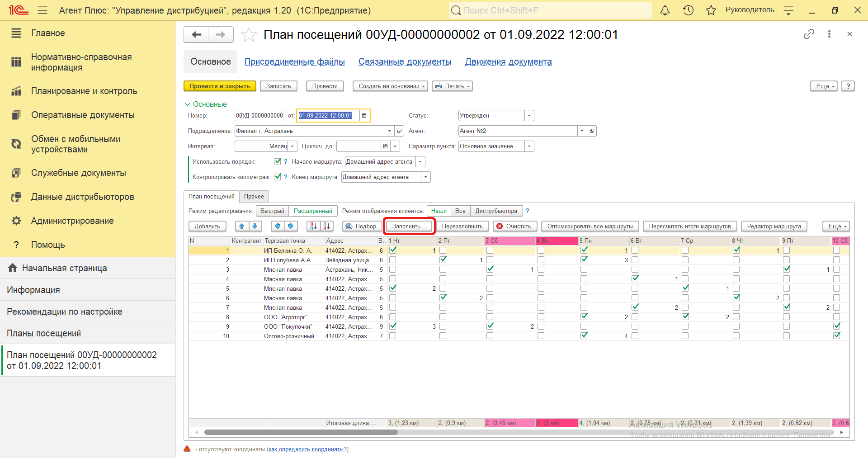Open Обмен с мобильными устройствами section

88,144
